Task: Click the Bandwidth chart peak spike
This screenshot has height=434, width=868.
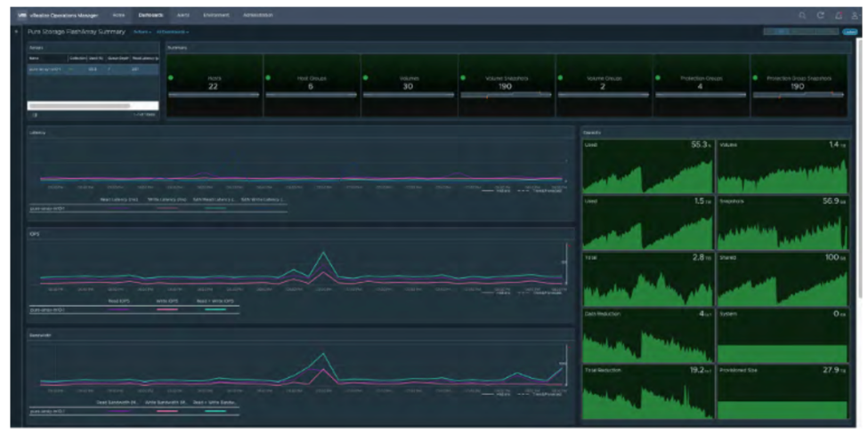Action: click(x=323, y=354)
